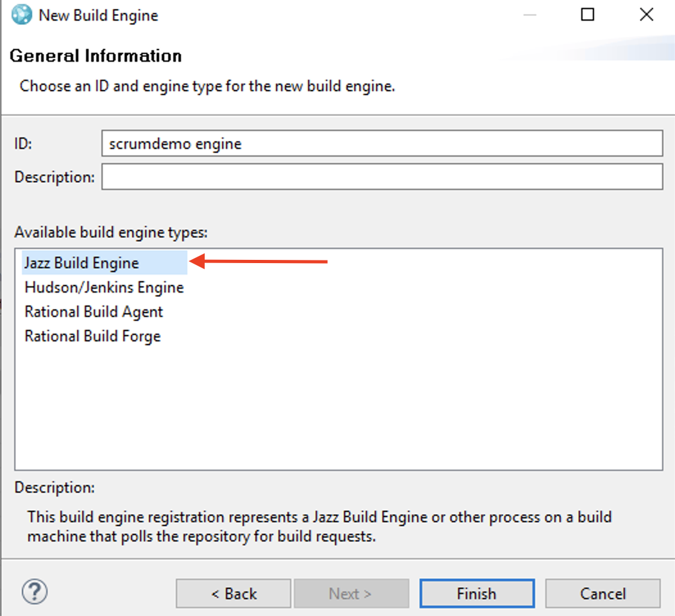This screenshot has width=675, height=616.
Task: Close the dialog with the X button
Action: [x=646, y=14]
